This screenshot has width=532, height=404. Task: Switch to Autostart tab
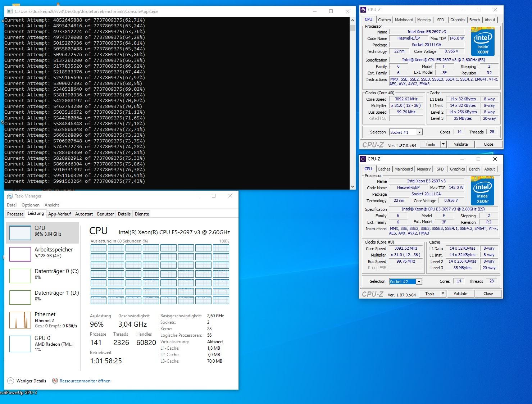(x=84, y=214)
